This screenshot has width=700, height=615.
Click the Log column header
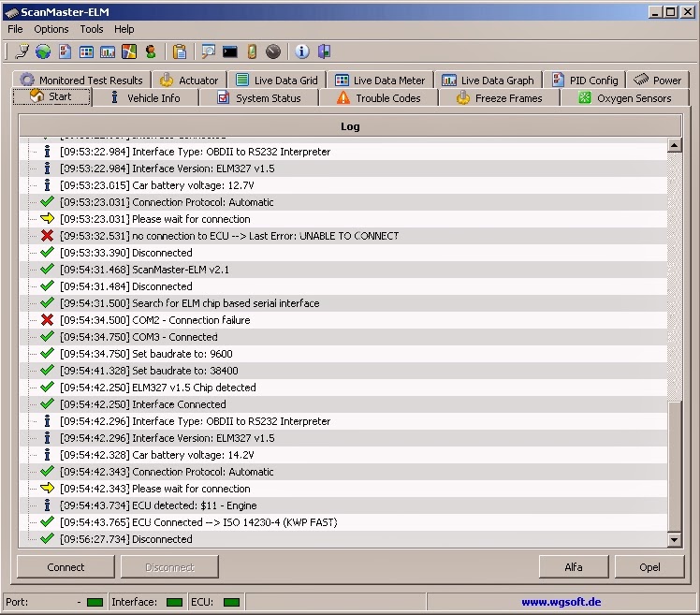pos(350,126)
